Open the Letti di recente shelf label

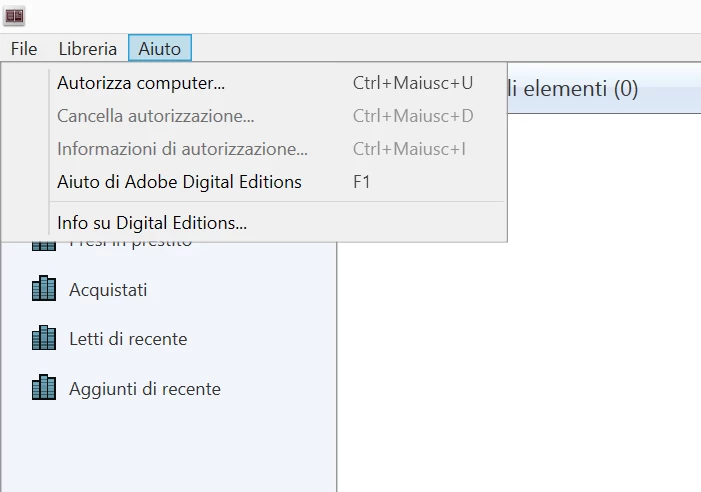coord(128,339)
